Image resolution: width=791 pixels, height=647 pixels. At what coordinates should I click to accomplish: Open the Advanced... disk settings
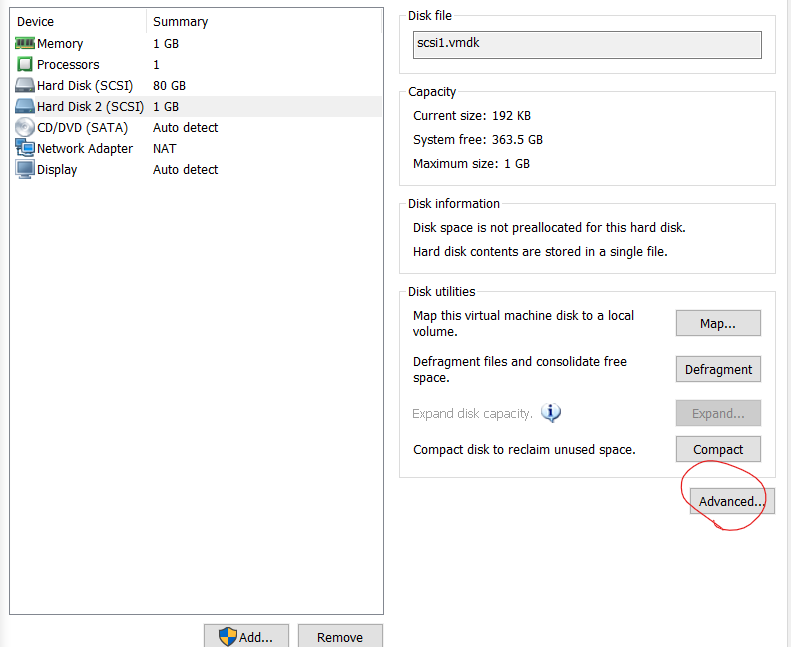[731, 501]
